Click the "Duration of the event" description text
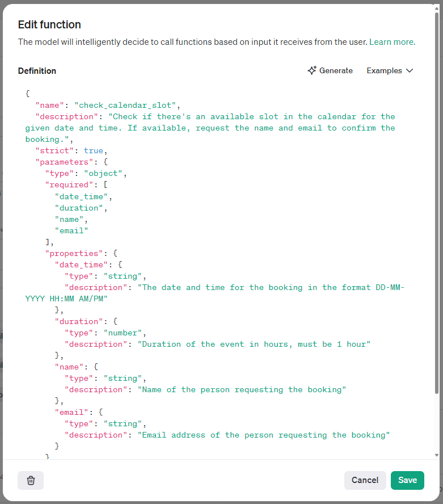443x504 pixels. coord(254,345)
